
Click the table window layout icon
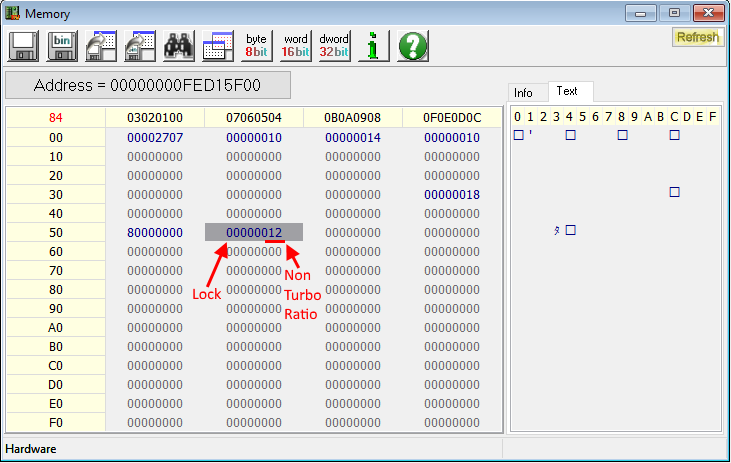click(x=218, y=46)
